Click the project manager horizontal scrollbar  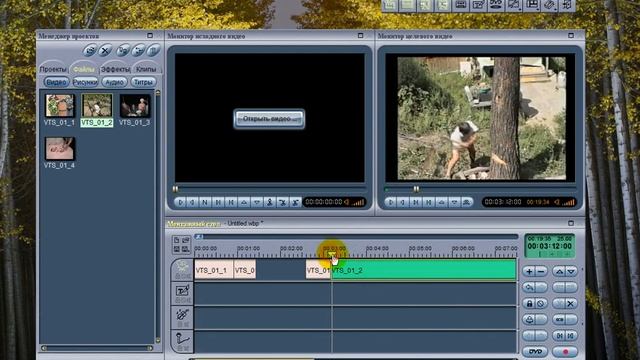click(97, 348)
